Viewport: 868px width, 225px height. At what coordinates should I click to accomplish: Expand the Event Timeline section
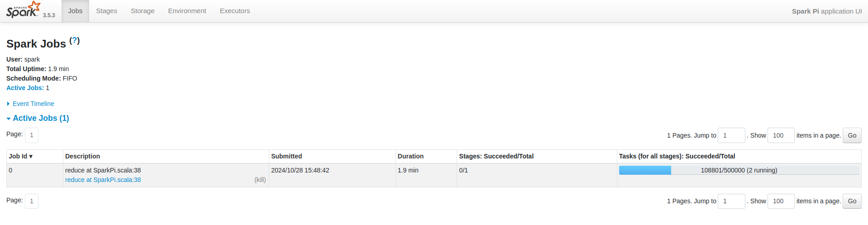point(33,104)
